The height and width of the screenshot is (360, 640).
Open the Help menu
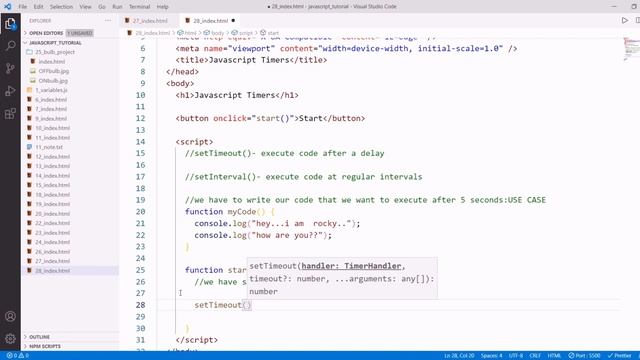[x=162, y=7]
